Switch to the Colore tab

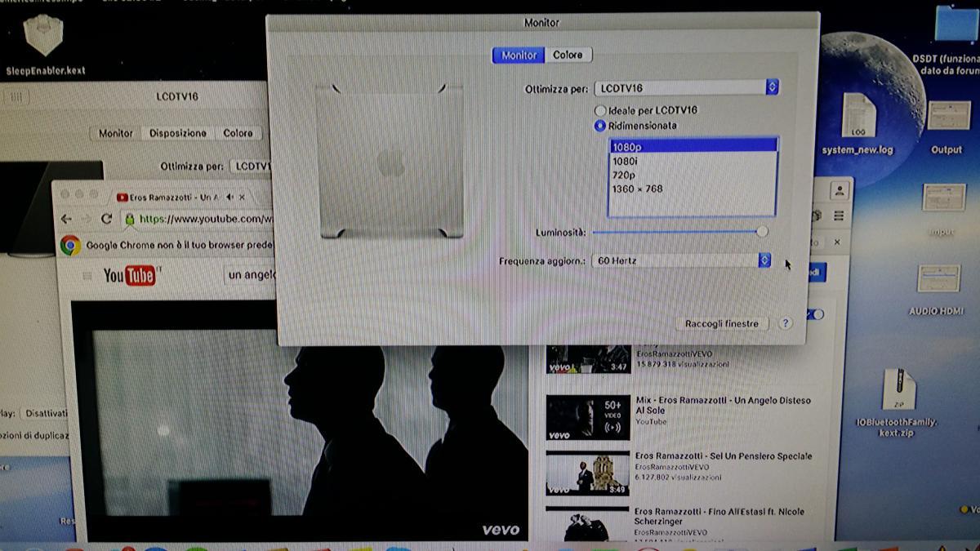[568, 55]
